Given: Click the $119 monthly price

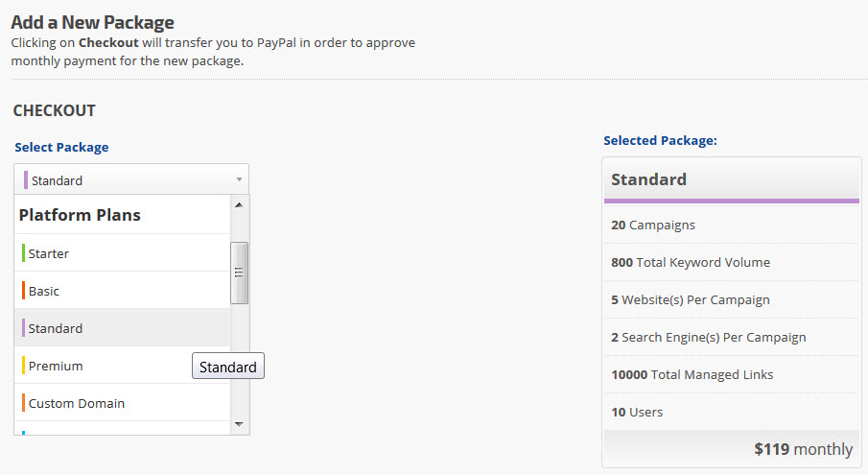Looking at the screenshot, I should pyautogui.click(x=803, y=449).
